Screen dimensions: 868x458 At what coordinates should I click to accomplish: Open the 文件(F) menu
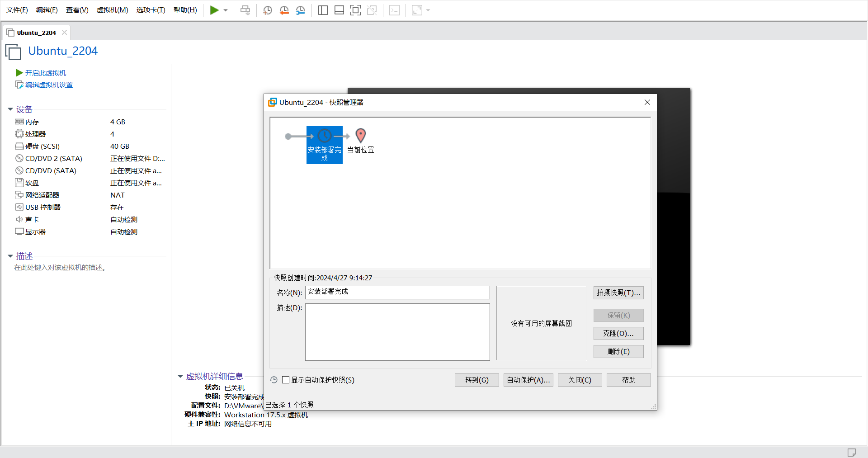pos(17,10)
